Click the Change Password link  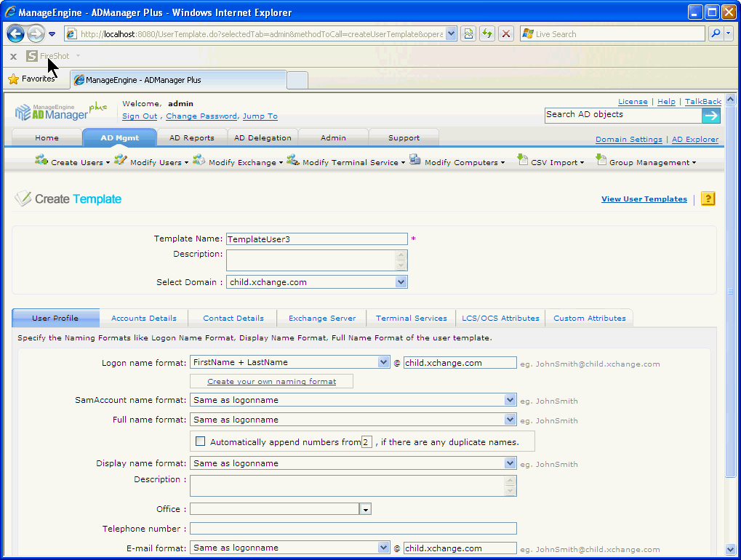coord(201,116)
